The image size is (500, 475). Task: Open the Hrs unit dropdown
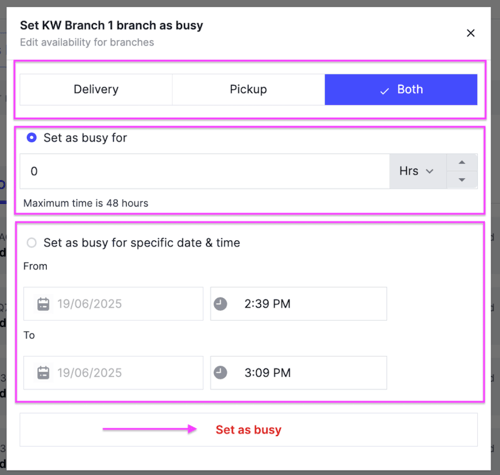(418, 171)
